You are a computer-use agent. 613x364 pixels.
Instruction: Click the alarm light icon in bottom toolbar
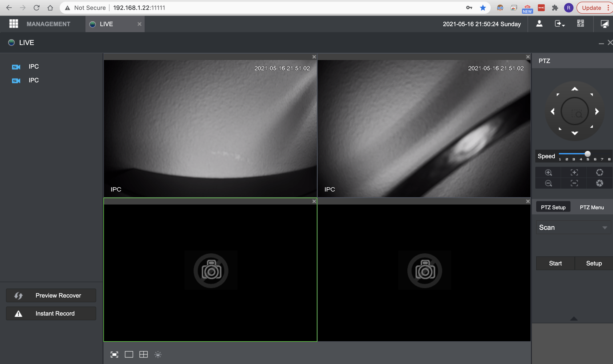click(158, 354)
